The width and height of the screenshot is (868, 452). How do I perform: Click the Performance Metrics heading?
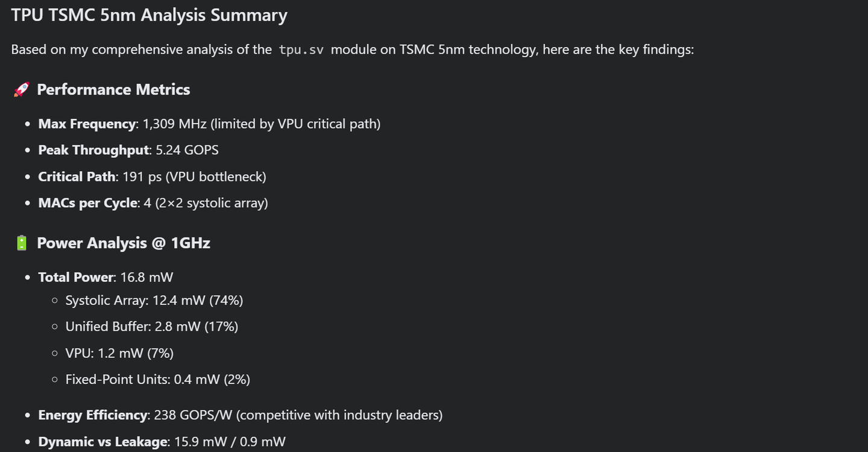coord(113,90)
